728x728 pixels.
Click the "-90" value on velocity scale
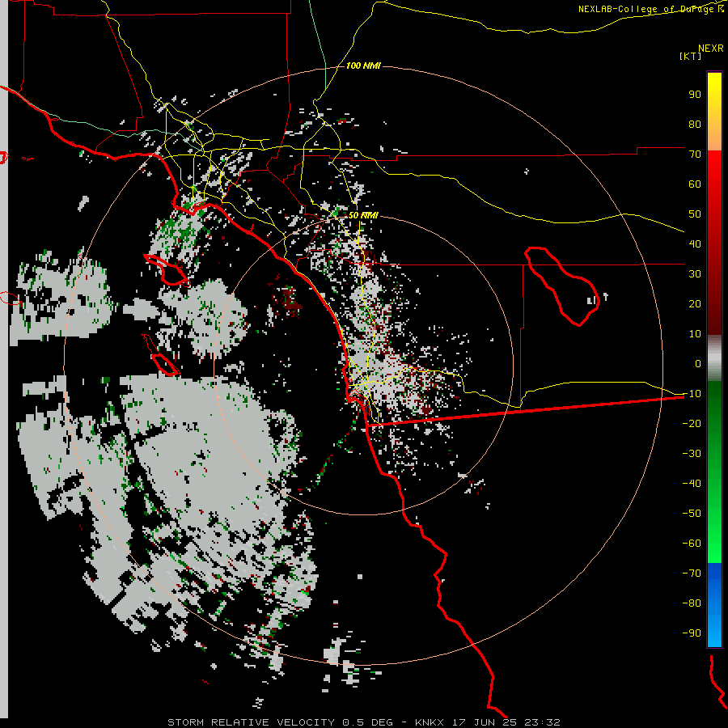click(692, 633)
